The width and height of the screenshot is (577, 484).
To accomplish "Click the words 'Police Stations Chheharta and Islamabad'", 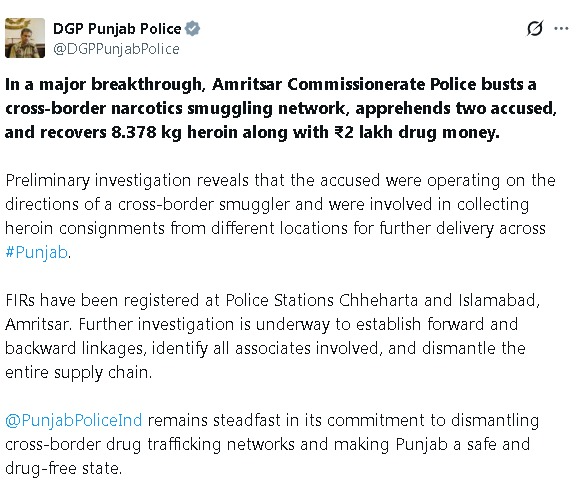I will 382,300.
